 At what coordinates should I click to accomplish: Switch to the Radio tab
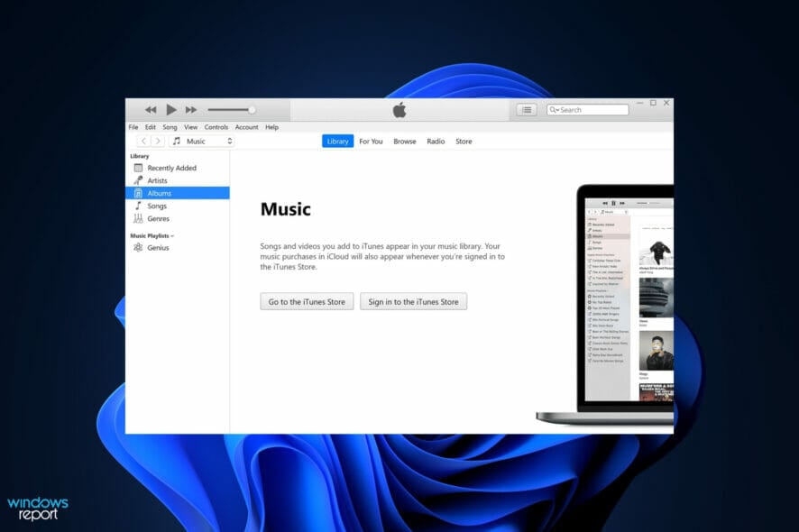436,142
